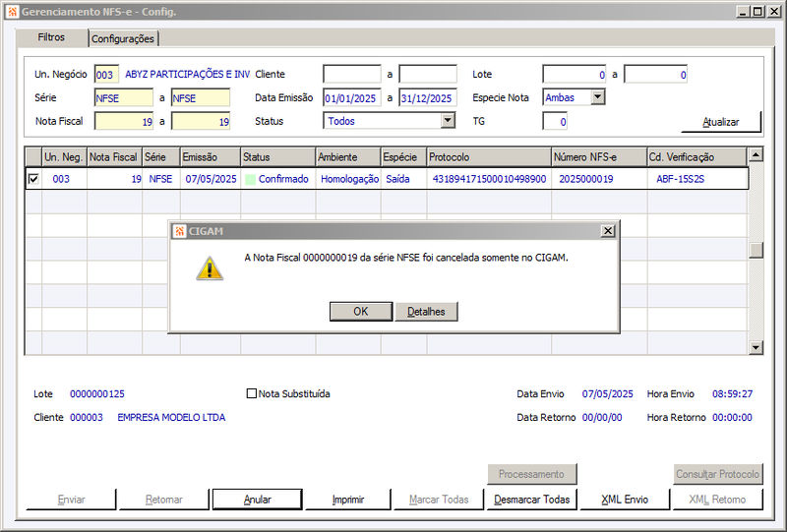Click Data Emissão end field 31/12/2025
787x532 pixels.
[x=428, y=98]
